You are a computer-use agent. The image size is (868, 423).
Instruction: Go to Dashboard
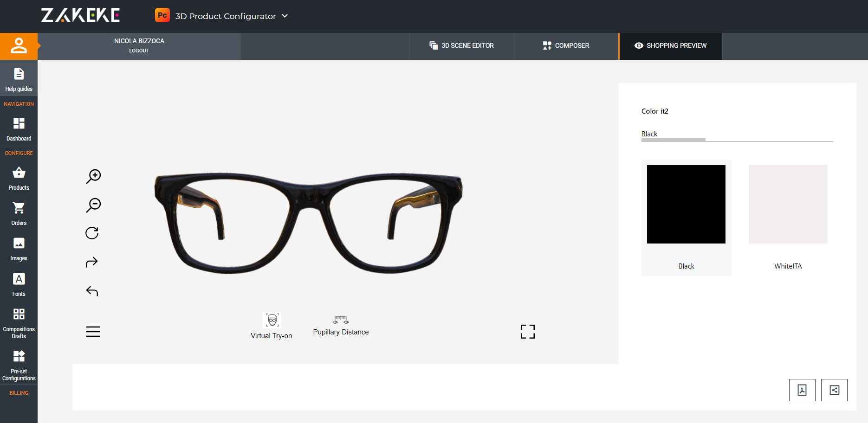[x=19, y=129]
